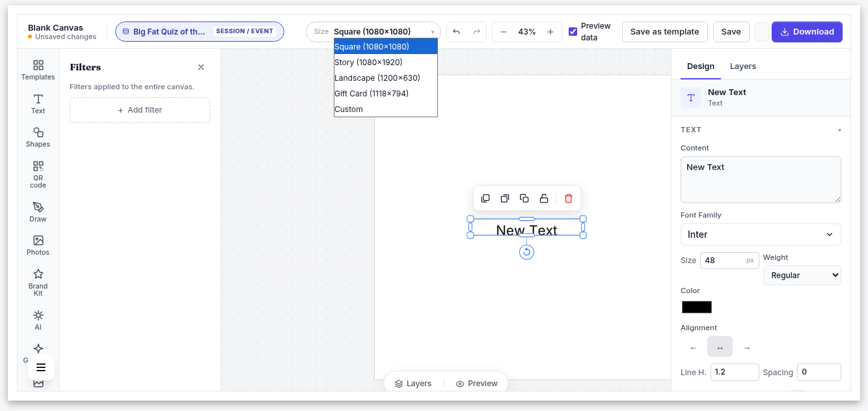Choose Story (1080×1920) size option
The width and height of the screenshot is (868, 411).
click(x=385, y=62)
